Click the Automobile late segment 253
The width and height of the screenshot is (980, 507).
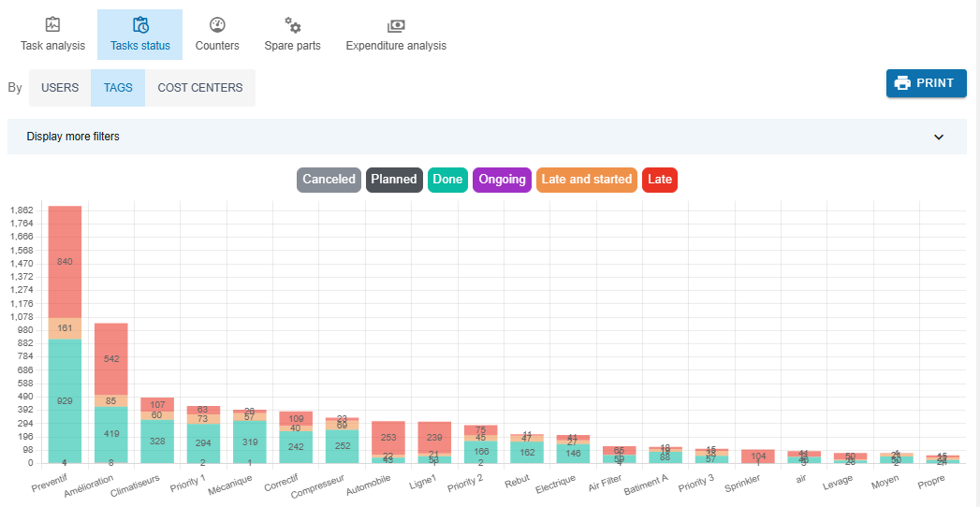coord(388,438)
